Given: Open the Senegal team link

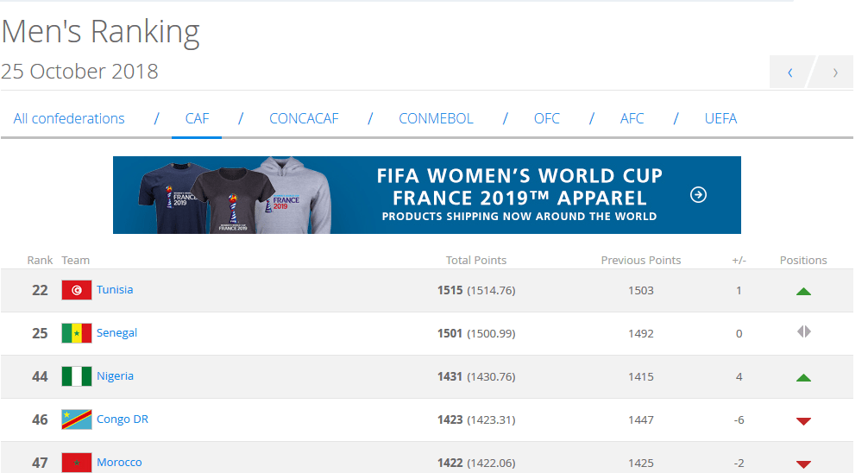Looking at the screenshot, I should pyautogui.click(x=116, y=333).
